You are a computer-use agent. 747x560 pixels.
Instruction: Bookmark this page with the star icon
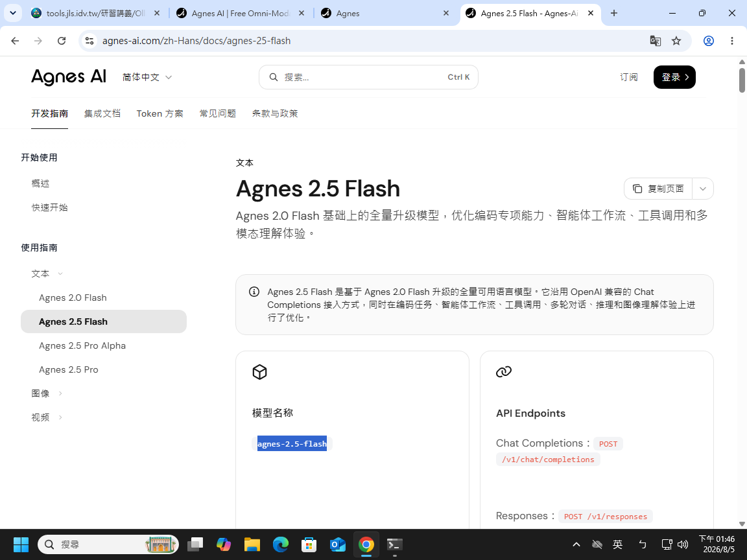pos(676,41)
